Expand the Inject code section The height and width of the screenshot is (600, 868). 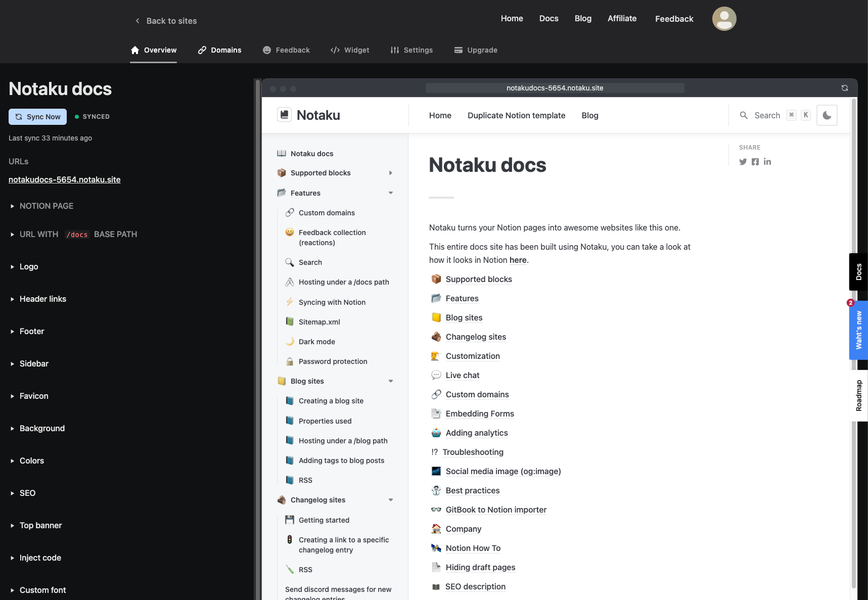35,558
